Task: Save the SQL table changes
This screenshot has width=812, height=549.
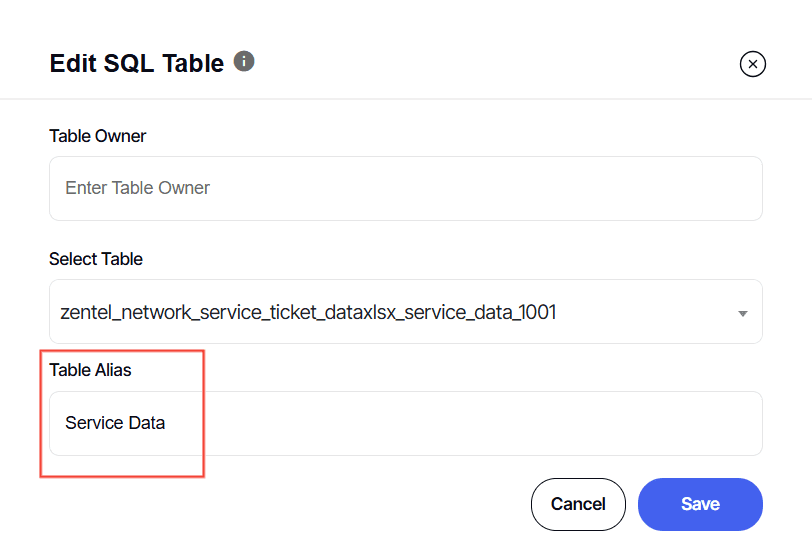Action: point(700,504)
